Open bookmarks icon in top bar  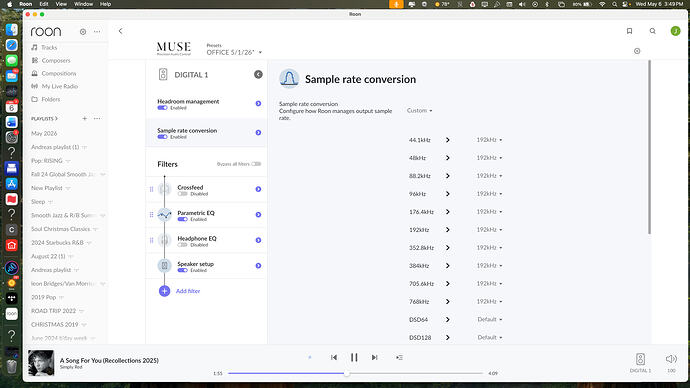pyautogui.click(x=629, y=31)
